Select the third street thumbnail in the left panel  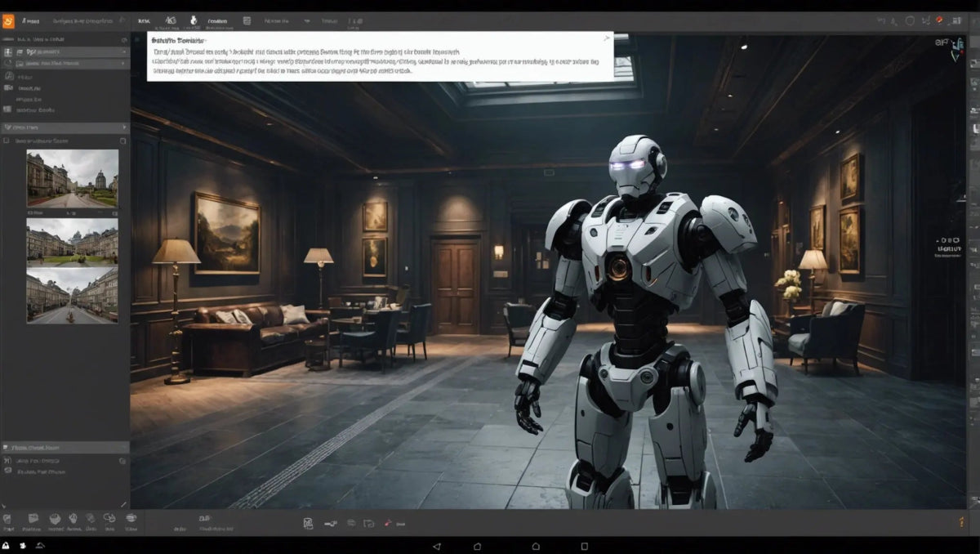click(x=72, y=296)
